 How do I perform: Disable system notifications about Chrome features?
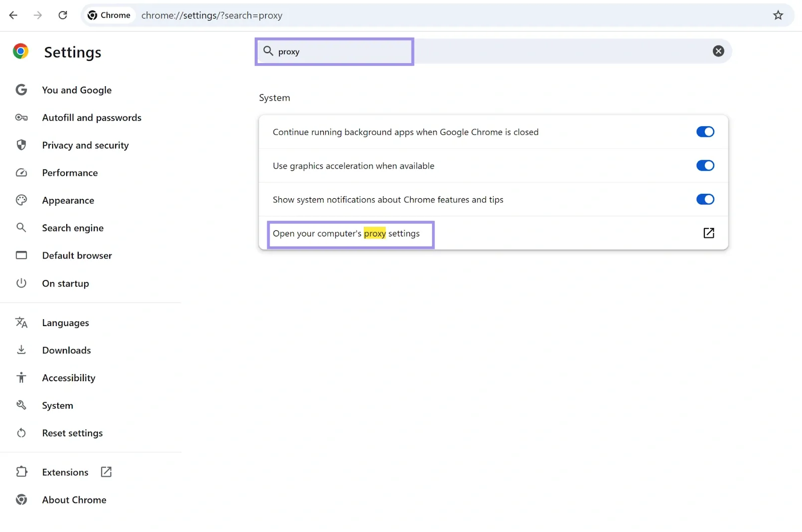(705, 199)
